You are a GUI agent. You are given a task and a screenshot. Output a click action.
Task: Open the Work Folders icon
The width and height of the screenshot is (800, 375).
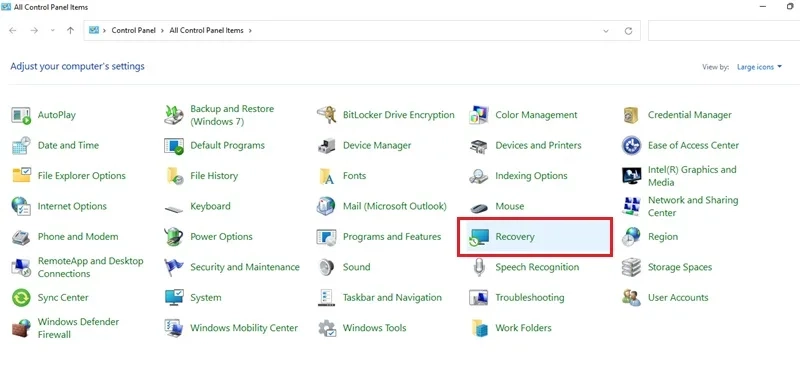(x=479, y=328)
